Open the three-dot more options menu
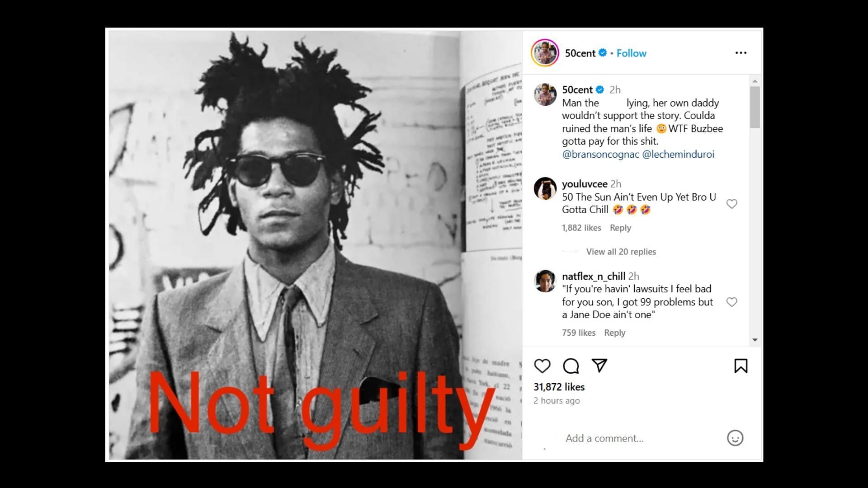Screen dimensions: 868x488 [741, 53]
